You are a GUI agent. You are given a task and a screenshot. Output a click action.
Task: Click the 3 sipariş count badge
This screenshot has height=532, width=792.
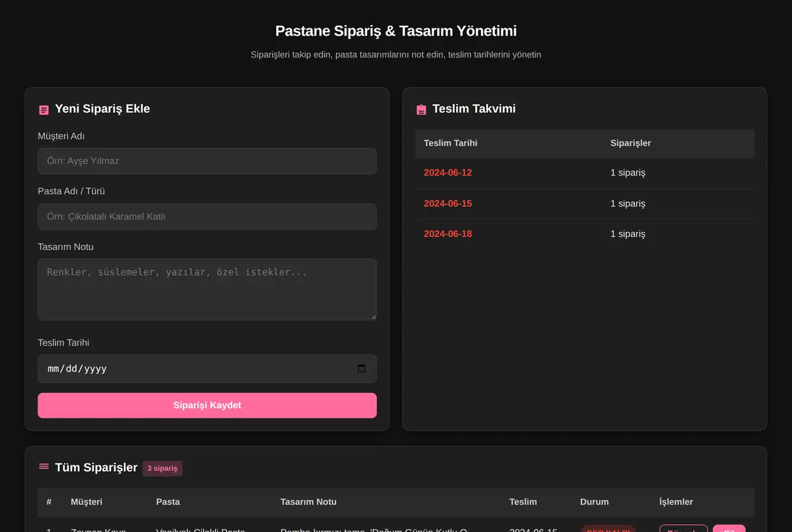click(x=162, y=469)
